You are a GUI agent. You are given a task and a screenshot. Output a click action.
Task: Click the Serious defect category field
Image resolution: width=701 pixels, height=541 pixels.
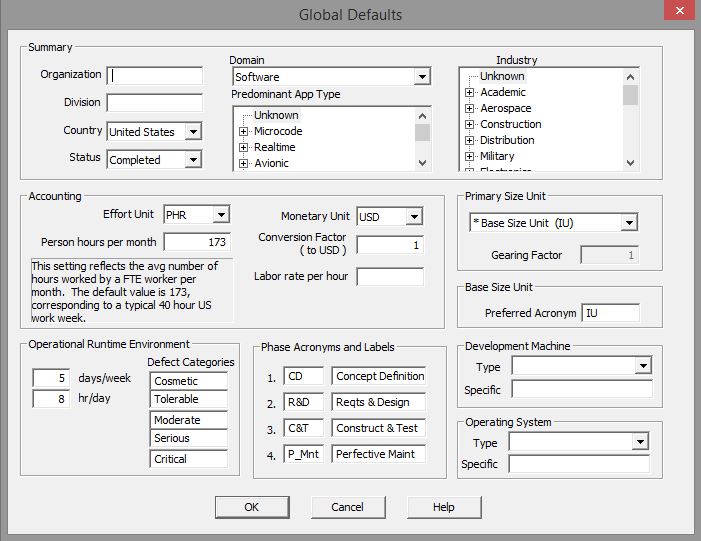188,438
